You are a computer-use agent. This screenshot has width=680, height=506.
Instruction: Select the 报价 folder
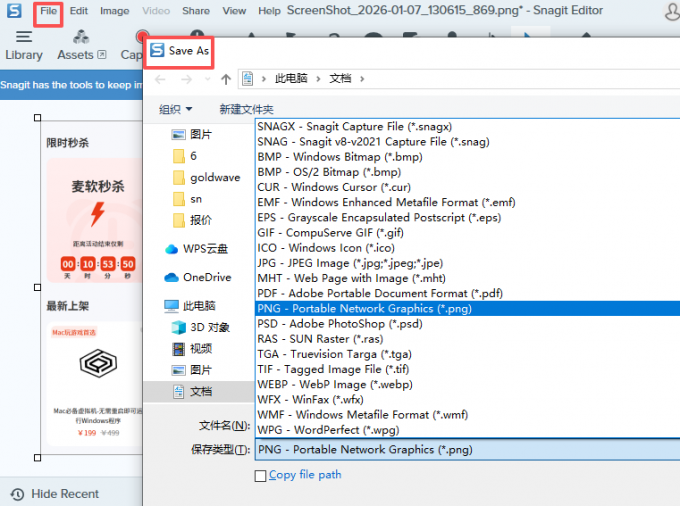[x=192, y=220]
